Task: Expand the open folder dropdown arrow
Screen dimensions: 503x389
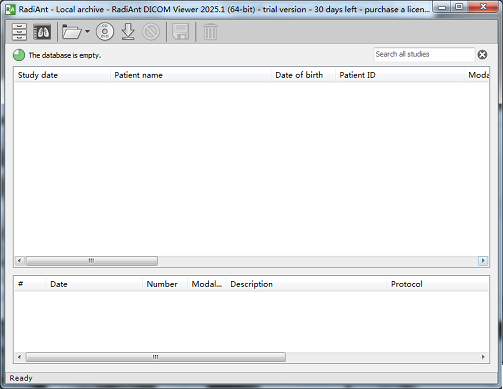Action: point(87,32)
